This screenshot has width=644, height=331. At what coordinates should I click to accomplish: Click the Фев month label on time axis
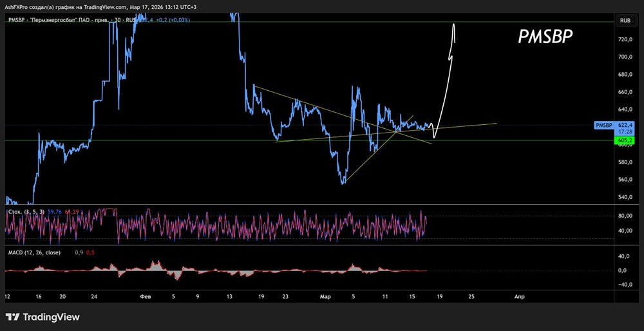[x=146, y=296]
